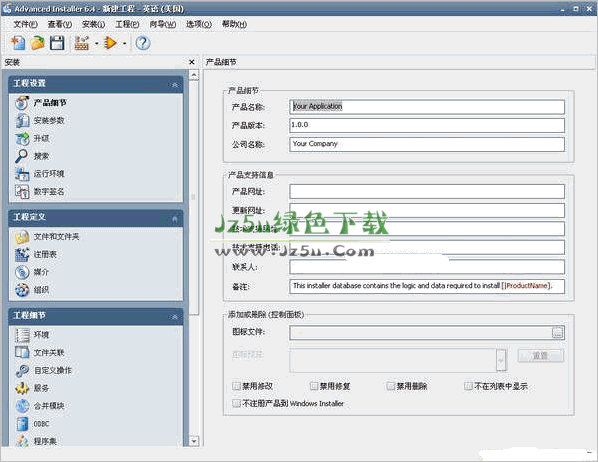Screen dimensions: 598x462
Task: Check 不注册产品到 Windows Installer
Action: (x=236, y=403)
